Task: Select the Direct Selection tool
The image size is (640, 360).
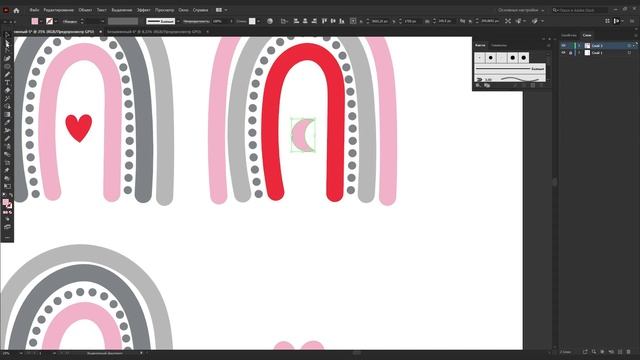Action: point(7,43)
